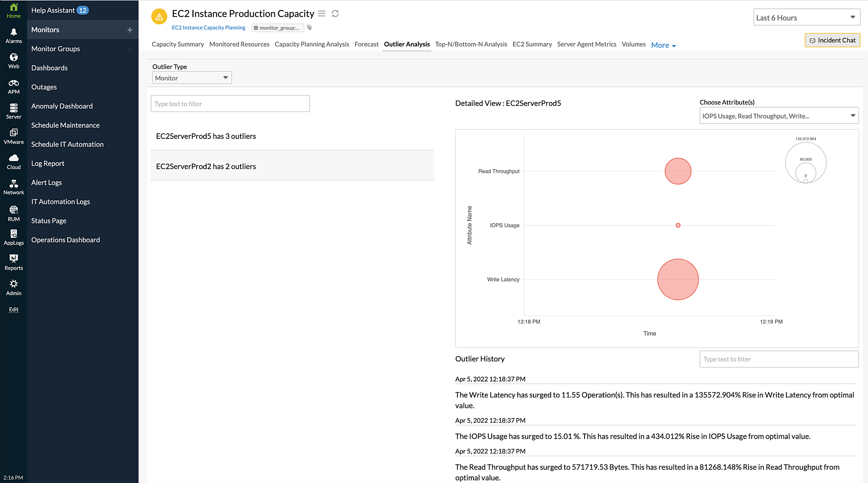Switch to the Capacity Summary tab
Image resolution: width=868 pixels, height=483 pixels.
coord(178,44)
